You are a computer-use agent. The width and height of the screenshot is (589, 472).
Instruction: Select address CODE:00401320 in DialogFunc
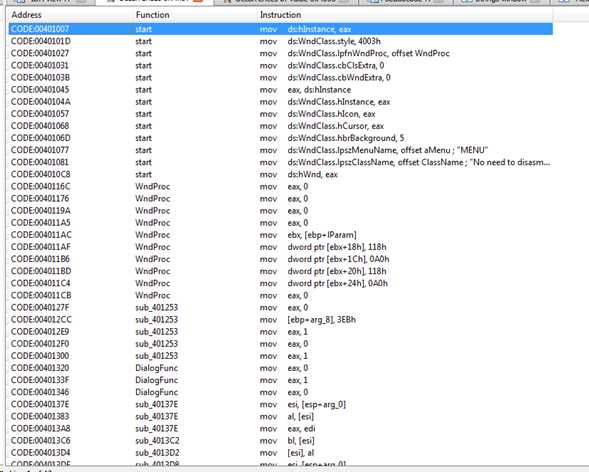[40, 368]
